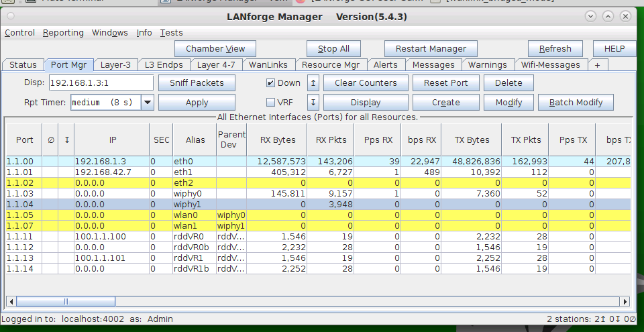Click the scrollbar right arrow
The width and height of the screenshot is (644, 332).
point(625,302)
